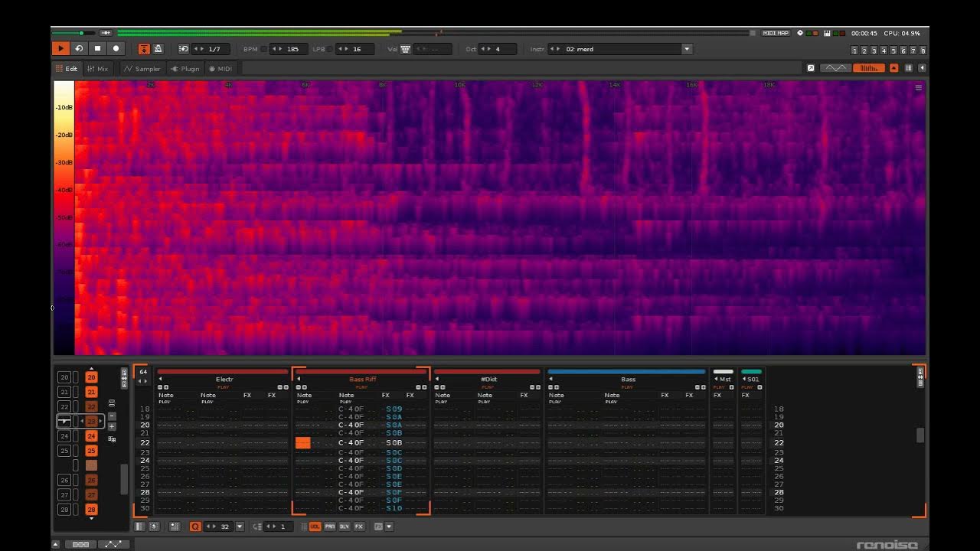Show the scopes waveform view
Image resolution: width=980 pixels, height=551 pixels.
(835, 68)
